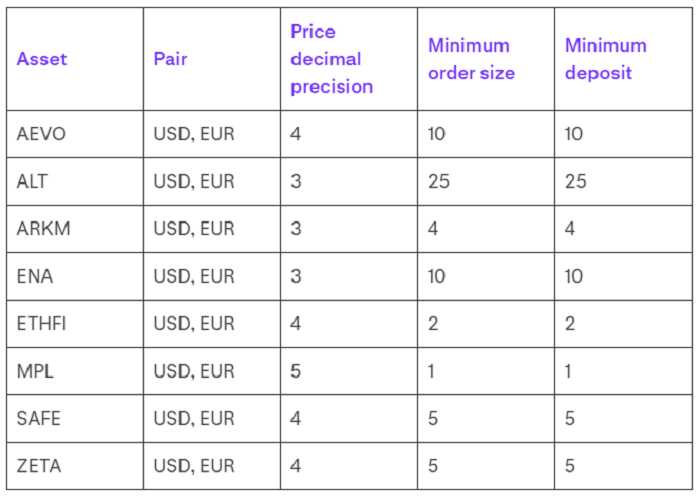Select ARKM minimum order size 4

coord(433,229)
